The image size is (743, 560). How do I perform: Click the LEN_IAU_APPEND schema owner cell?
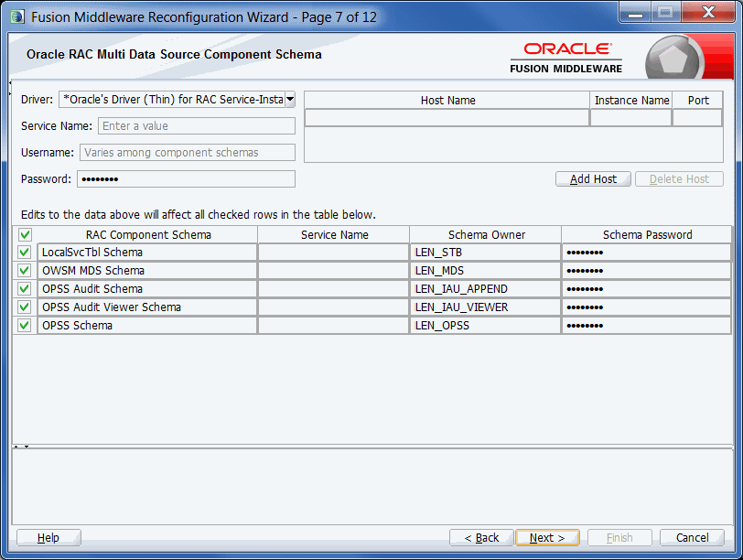tap(486, 288)
